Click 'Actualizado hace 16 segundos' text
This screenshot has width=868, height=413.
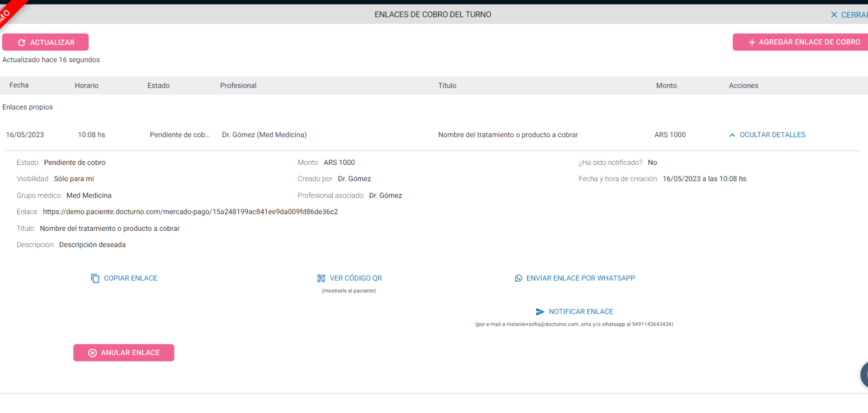[51, 60]
